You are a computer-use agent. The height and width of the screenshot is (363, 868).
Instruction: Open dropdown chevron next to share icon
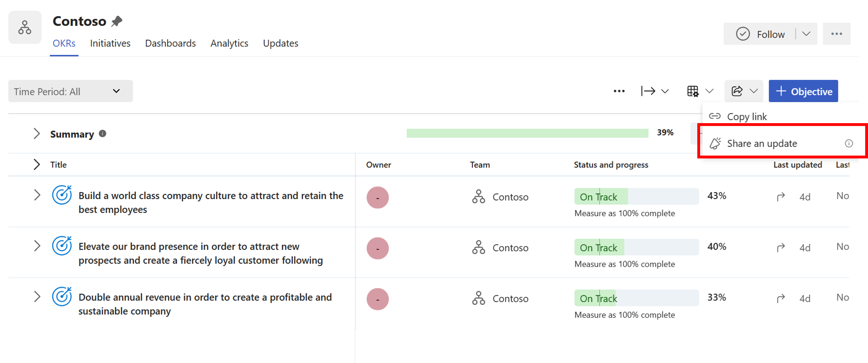pyautogui.click(x=754, y=91)
